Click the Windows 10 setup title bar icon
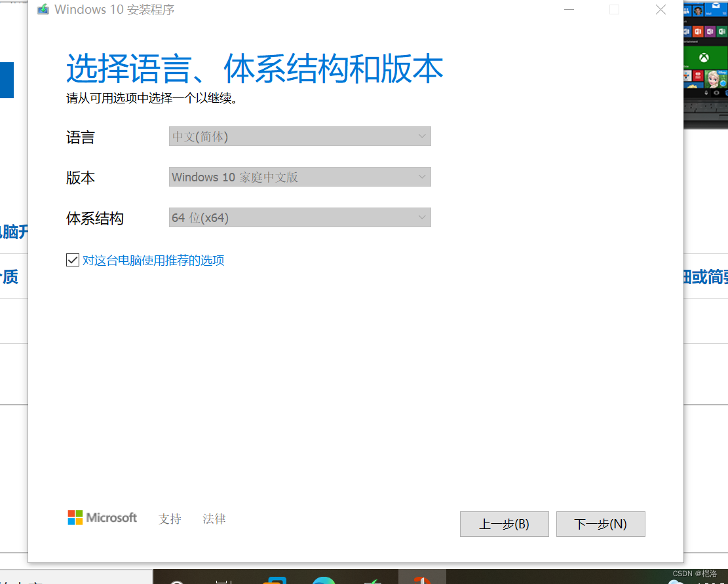The width and height of the screenshot is (728, 584). tap(43, 9)
